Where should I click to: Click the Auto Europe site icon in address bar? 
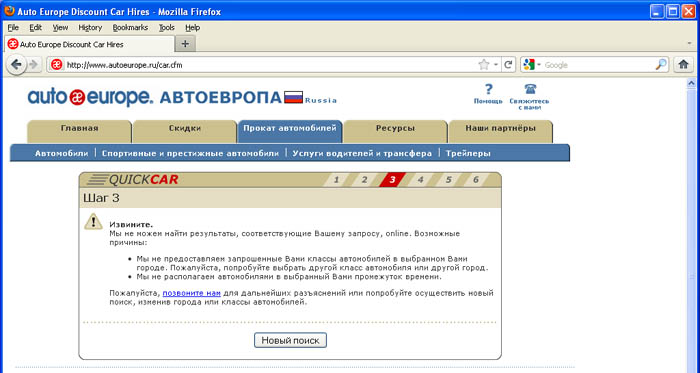tap(56, 65)
